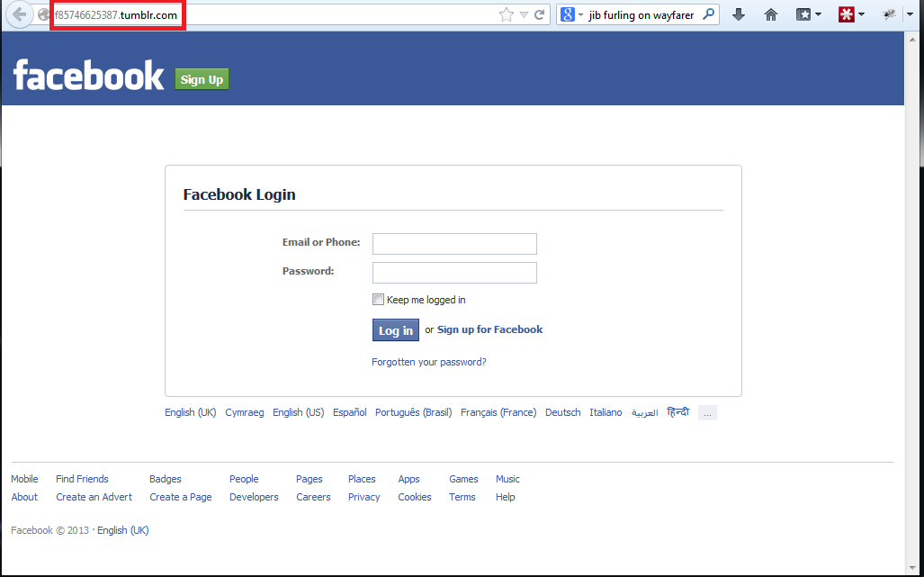This screenshot has width=924, height=577.
Task: Click scrollbar down arrow at bottom right
Action: tap(911, 568)
